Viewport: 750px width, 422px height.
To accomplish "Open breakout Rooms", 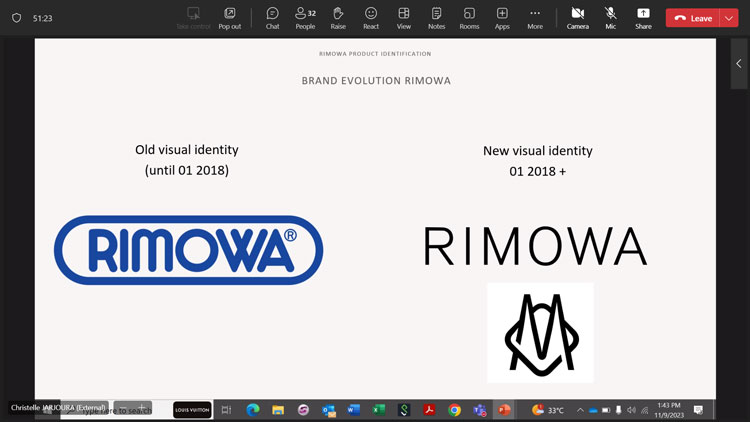I will [x=469, y=17].
